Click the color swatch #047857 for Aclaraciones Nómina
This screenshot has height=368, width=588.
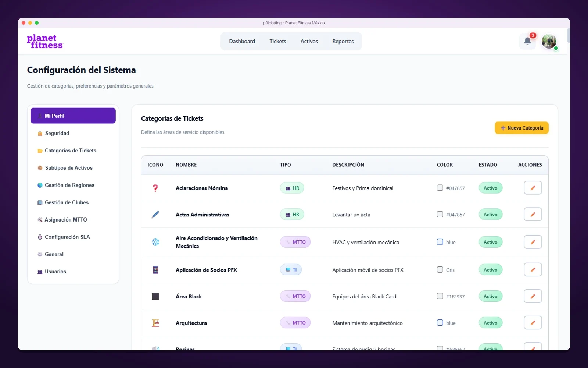[440, 188]
